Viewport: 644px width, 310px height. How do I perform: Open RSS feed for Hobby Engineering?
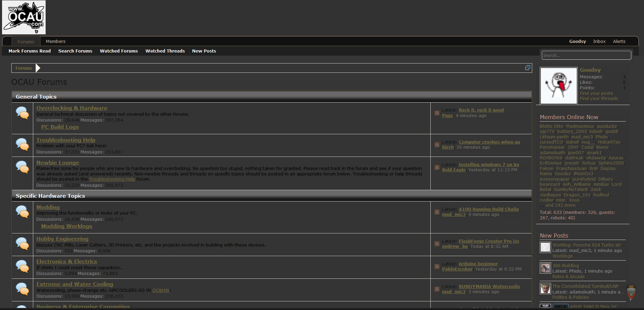(437, 244)
